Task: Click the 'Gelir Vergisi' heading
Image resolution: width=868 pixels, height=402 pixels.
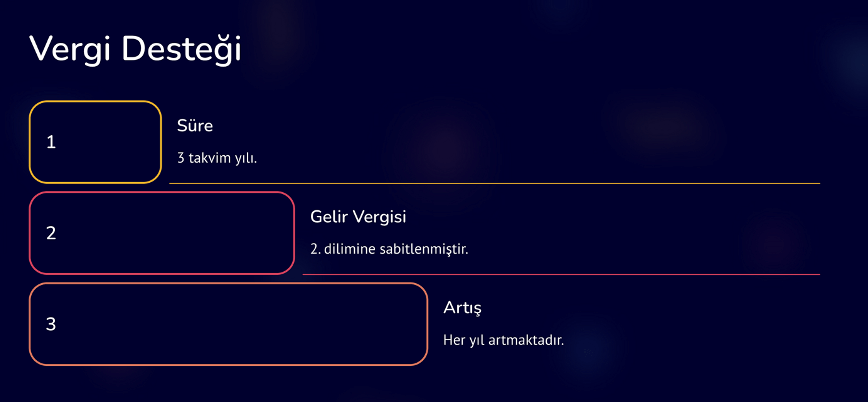Action: tap(358, 217)
